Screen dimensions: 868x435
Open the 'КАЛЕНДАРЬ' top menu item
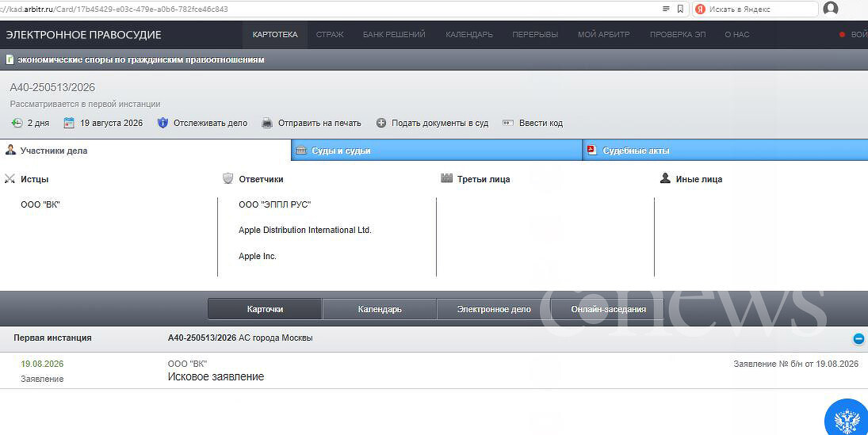click(469, 34)
